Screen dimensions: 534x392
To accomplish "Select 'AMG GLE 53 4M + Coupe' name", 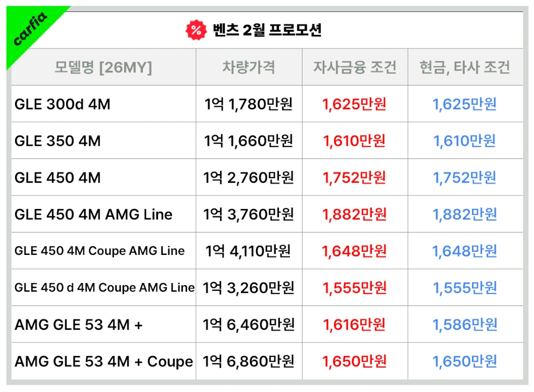I will (x=104, y=361).
